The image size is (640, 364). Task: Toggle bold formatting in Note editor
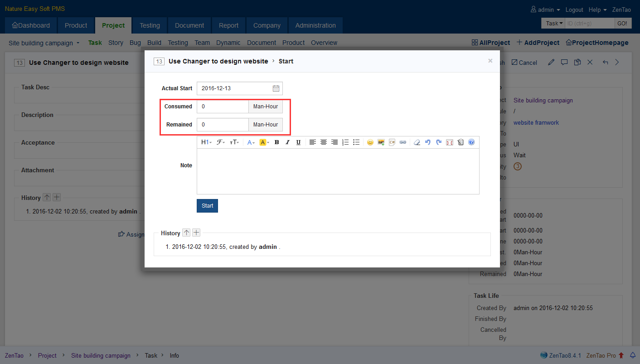point(276,142)
